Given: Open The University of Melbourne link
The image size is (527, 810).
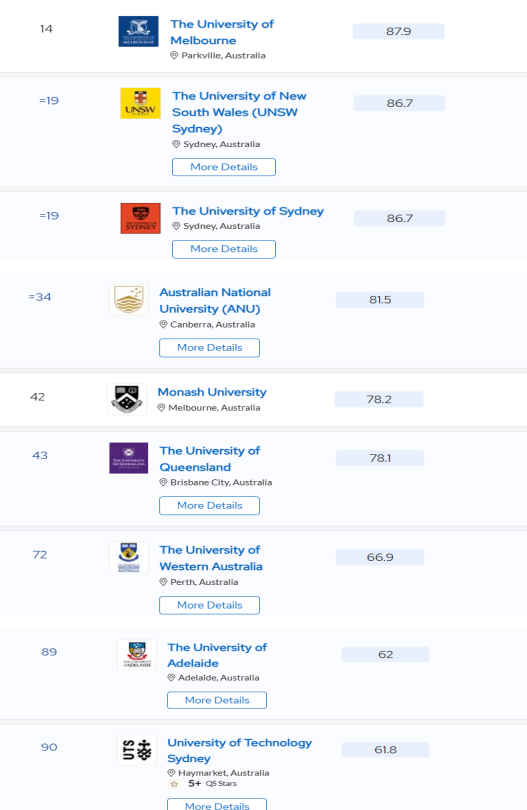Looking at the screenshot, I should (222, 32).
